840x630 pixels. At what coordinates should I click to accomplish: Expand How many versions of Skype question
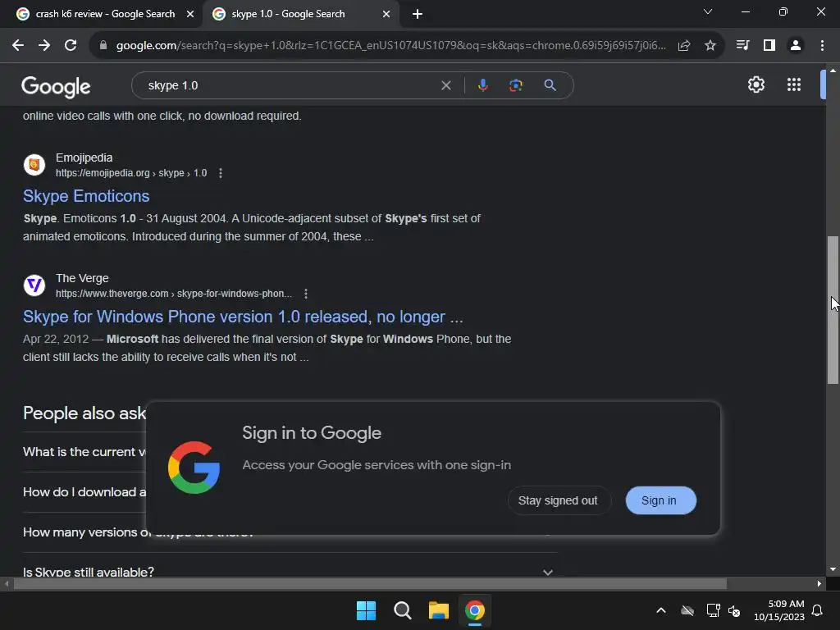(84, 532)
